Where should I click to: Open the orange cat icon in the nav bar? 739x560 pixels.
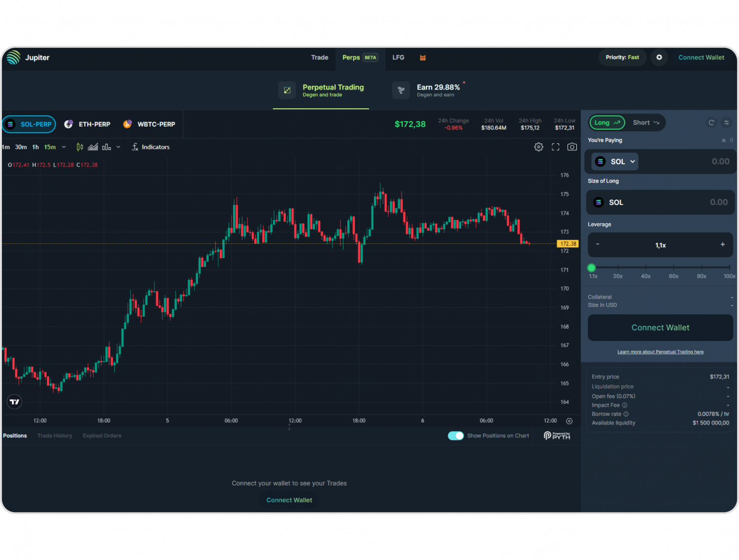[423, 58]
